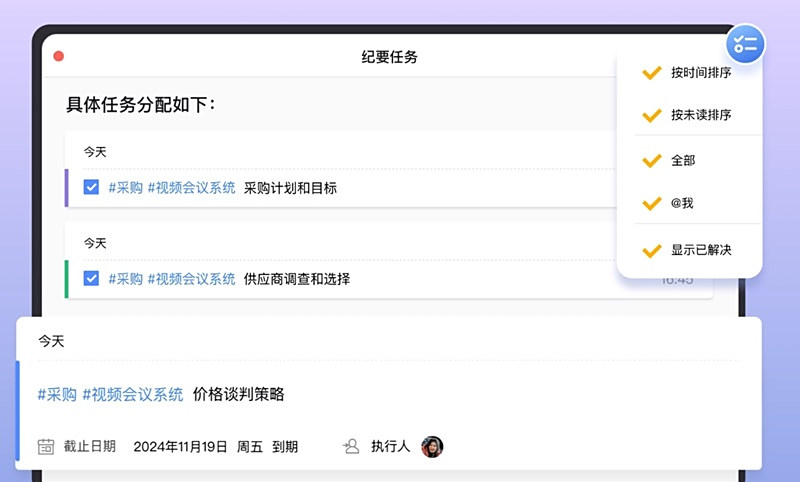Click #采购 tag in 供应商调查和选择 row
The width and height of the screenshot is (800, 482).
tap(125, 278)
